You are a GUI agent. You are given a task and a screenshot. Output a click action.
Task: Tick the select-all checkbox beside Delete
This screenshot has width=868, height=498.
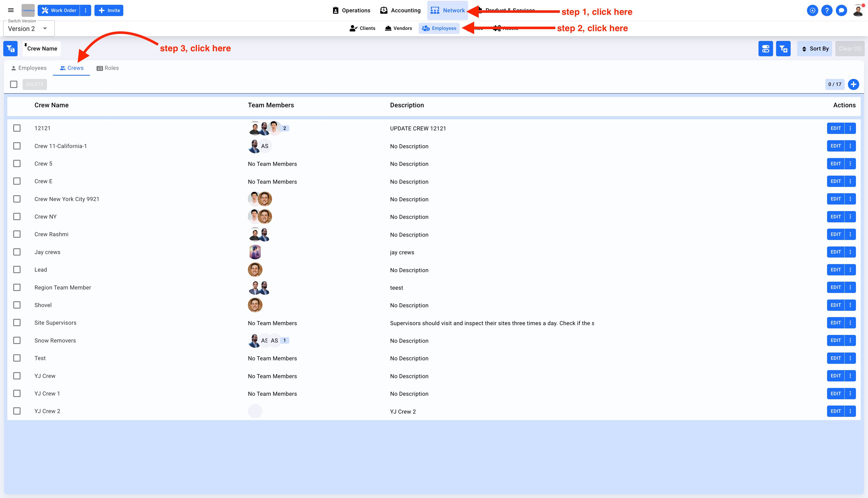(14, 84)
